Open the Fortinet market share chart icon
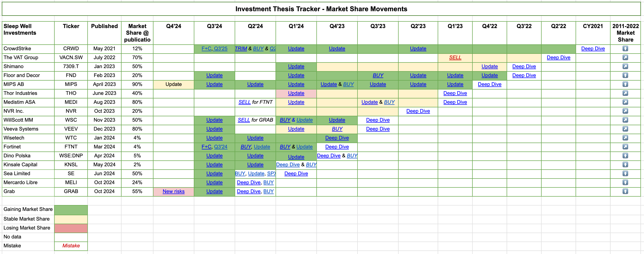Image resolution: width=644 pixels, height=254 pixels. point(625,147)
